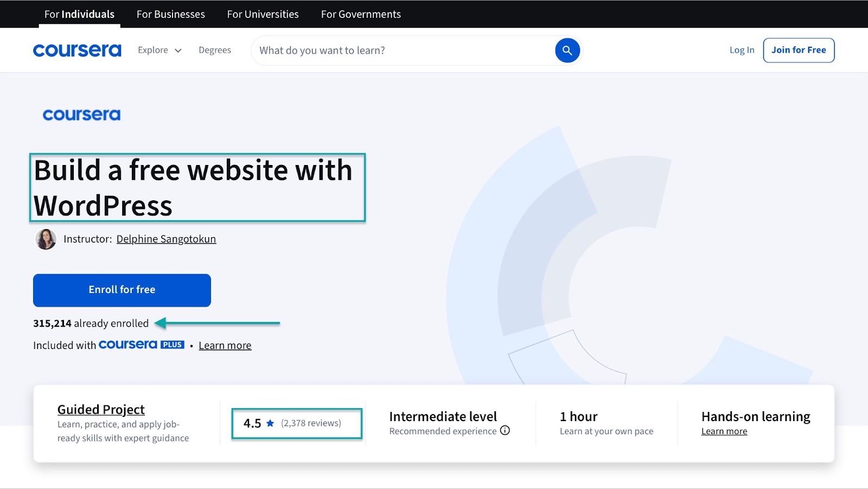868x489 pixels.
Task: Click the Coursera logo above the course title
Action: point(81,115)
